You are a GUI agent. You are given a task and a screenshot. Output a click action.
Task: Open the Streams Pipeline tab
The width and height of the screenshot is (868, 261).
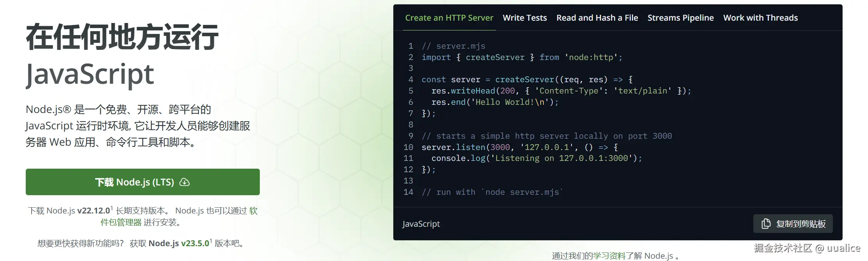[680, 18]
